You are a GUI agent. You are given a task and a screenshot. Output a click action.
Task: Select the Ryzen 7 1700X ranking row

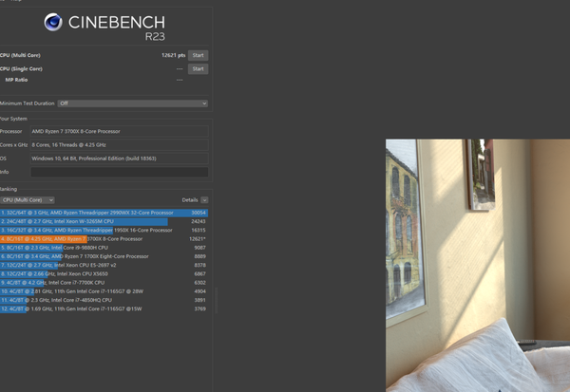tap(104, 256)
